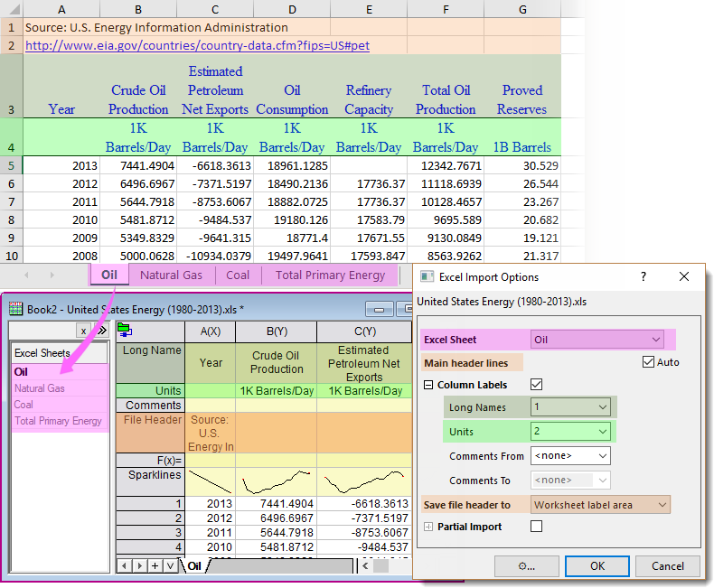Click the Refinery Capacity header cell in Excel
The height and width of the screenshot is (588, 714).
click(x=370, y=87)
